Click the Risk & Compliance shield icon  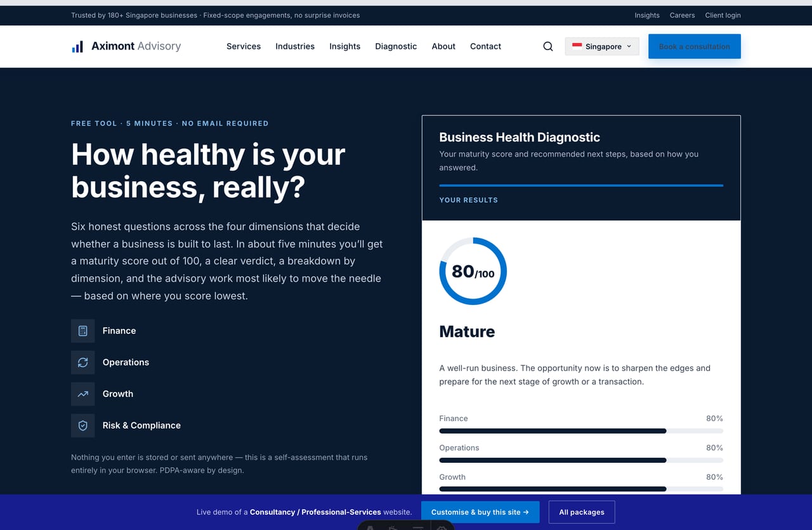pos(82,426)
